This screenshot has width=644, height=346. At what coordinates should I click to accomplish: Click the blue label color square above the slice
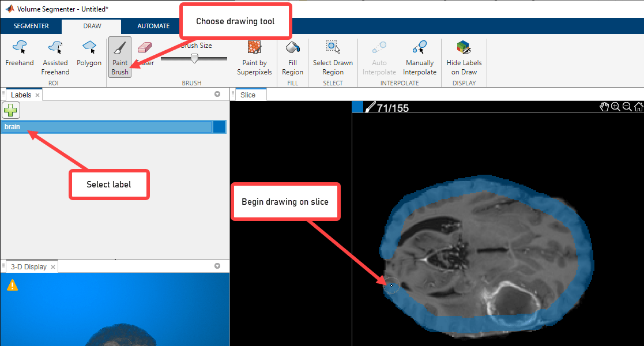click(357, 107)
